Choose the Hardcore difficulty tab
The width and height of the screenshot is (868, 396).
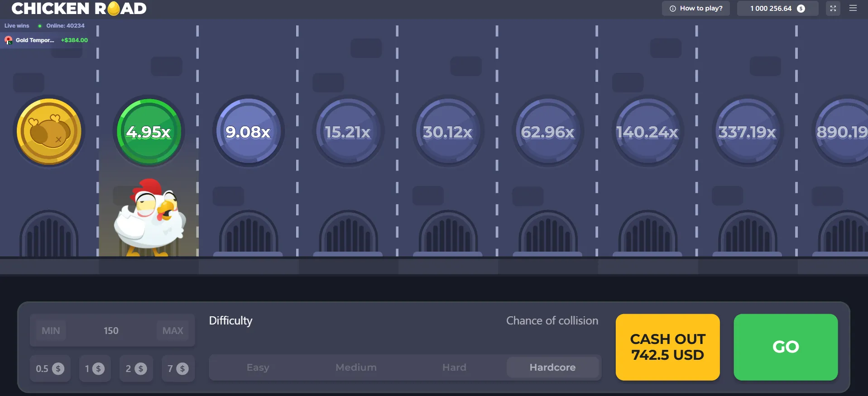pyautogui.click(x=552, y=367)
